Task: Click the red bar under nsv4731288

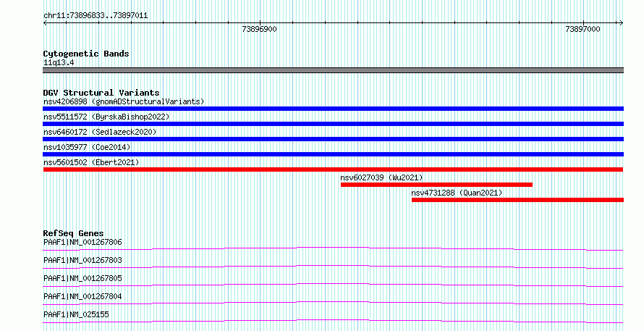Action: (x=517, y=200)
